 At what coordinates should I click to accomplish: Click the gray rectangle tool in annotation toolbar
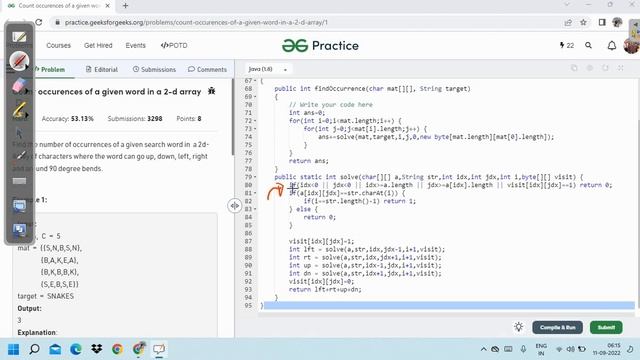(19, 181)
